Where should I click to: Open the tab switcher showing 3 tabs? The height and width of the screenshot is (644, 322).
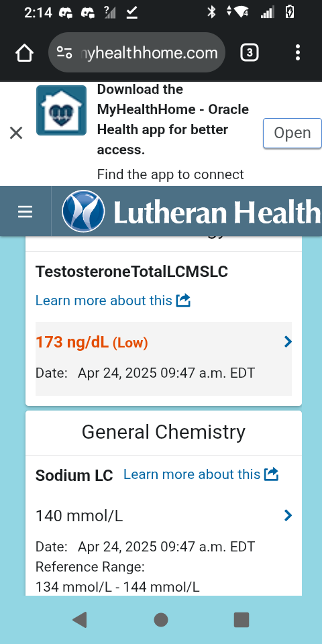click(250, 52)
